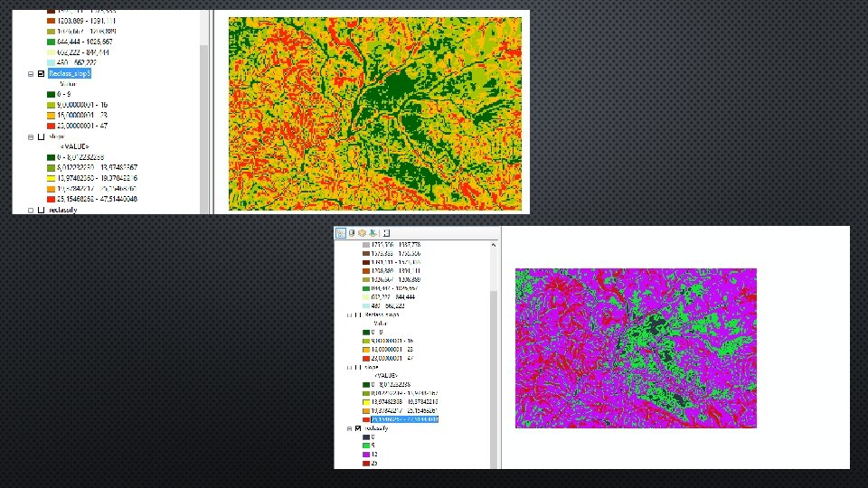Click the reclassified slope map in upper window
Image resolution: width=868 pixels, height=488 pixels.
pyautogui.click(x=374, y=114)
